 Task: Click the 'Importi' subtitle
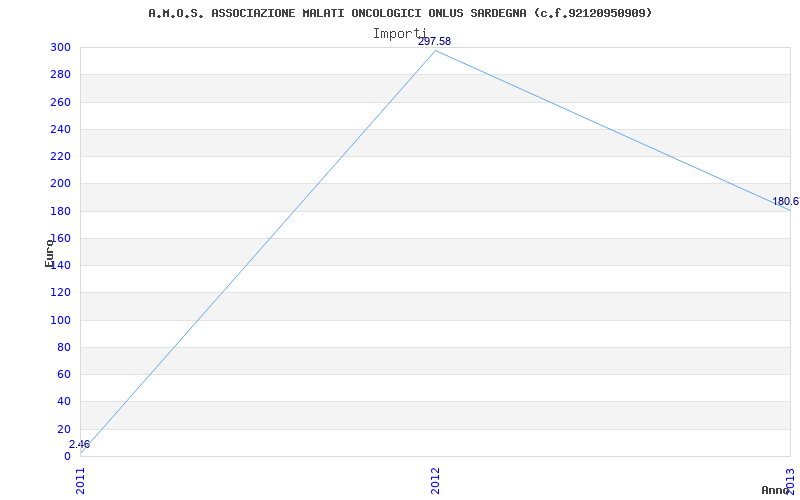399,34
